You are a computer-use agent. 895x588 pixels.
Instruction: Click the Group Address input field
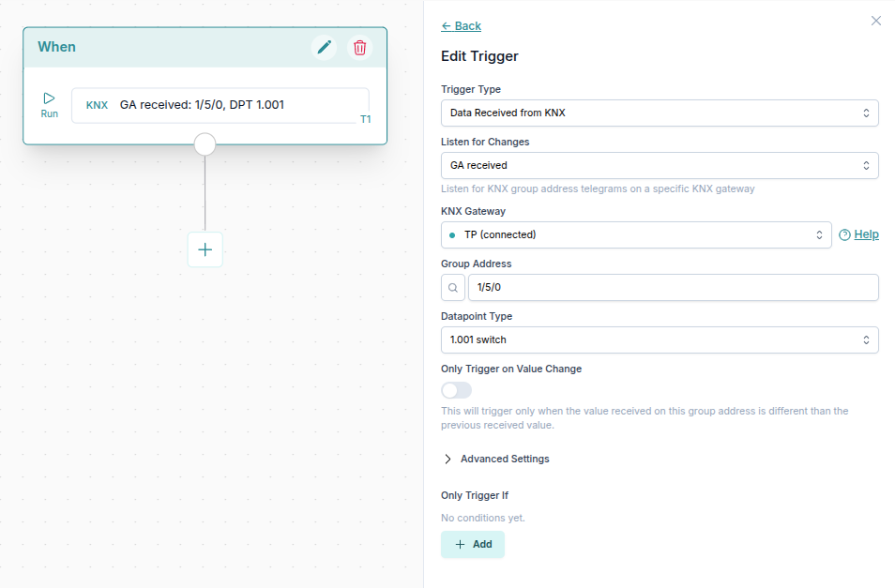click(x=673, y=288)
